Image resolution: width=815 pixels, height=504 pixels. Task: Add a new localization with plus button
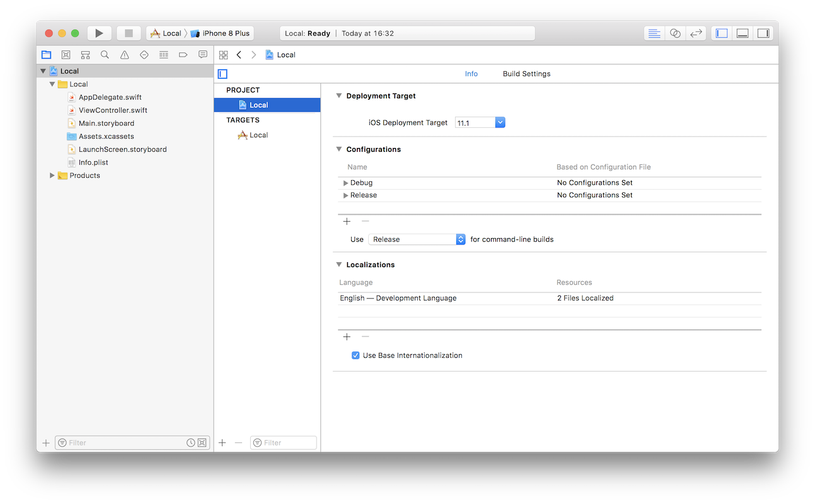point(347,336)
